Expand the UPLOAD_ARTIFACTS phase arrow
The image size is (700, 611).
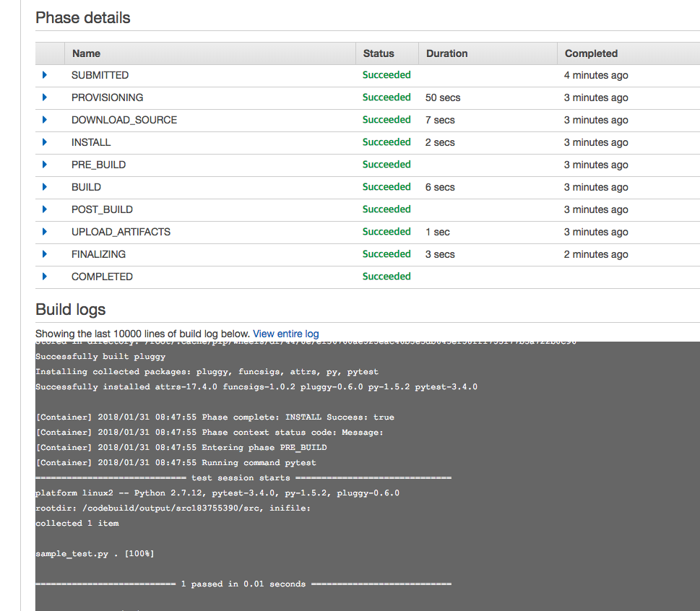(45, 232)
